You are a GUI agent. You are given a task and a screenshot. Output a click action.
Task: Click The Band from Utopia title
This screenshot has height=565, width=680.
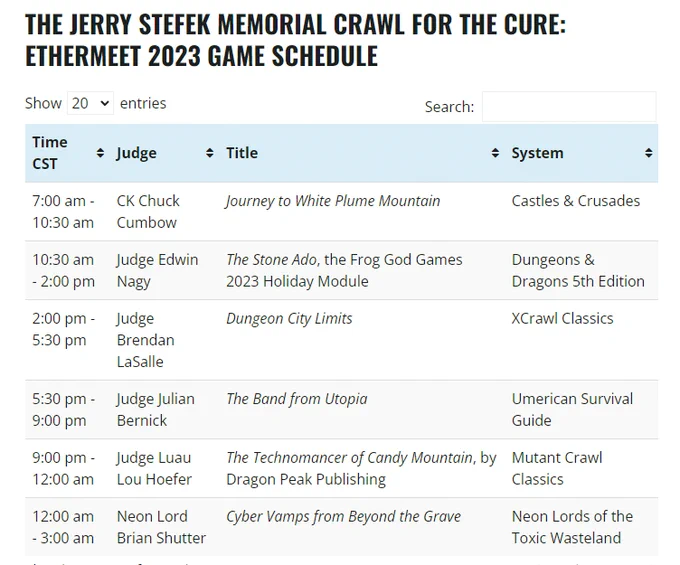pos(297,399)
